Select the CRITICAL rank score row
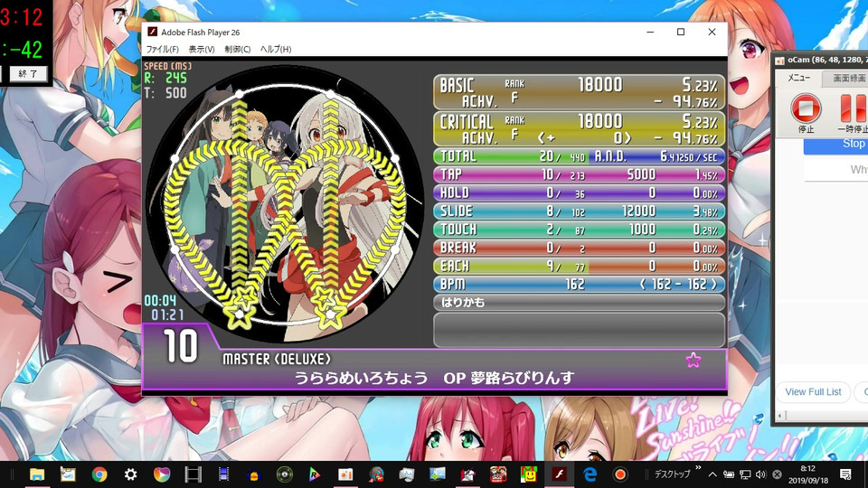 point(579,129)
